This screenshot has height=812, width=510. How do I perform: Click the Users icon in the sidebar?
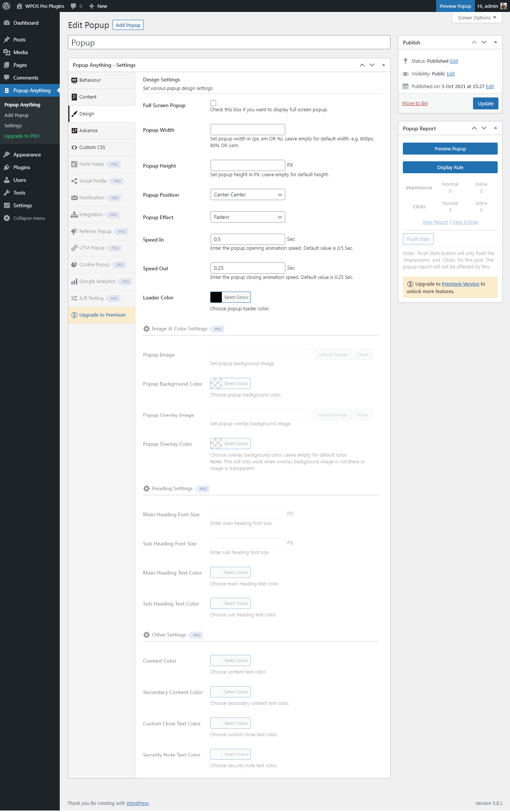point(7,180)
